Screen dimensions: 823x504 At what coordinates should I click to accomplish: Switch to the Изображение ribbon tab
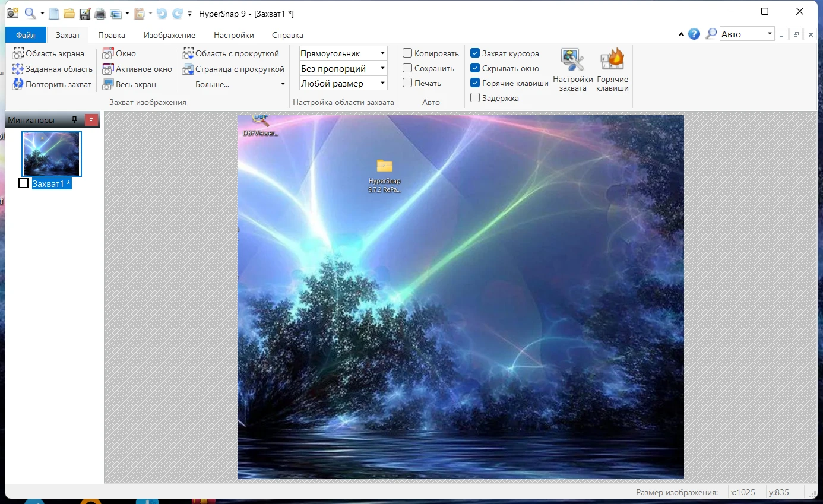[x=169, y=35]
